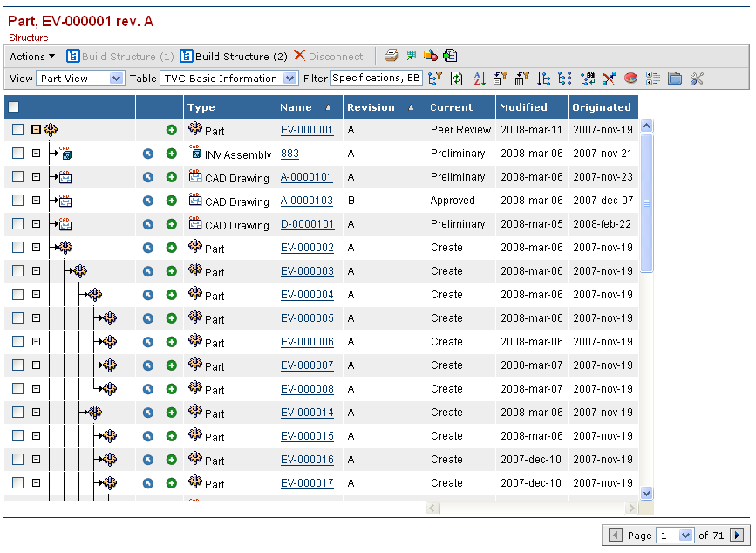Click the wrench and screwdriver tools icon

click(697, 79)
